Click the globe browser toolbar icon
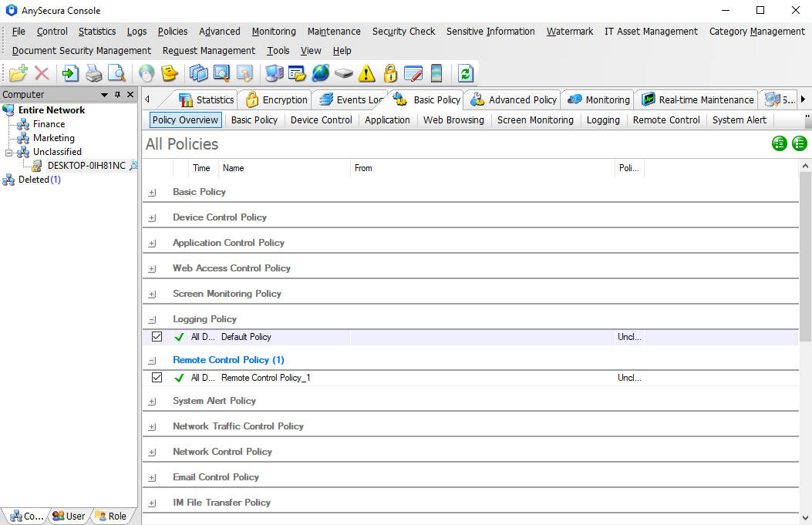Viewport: 812px width, 525px height. click(321, 73)
